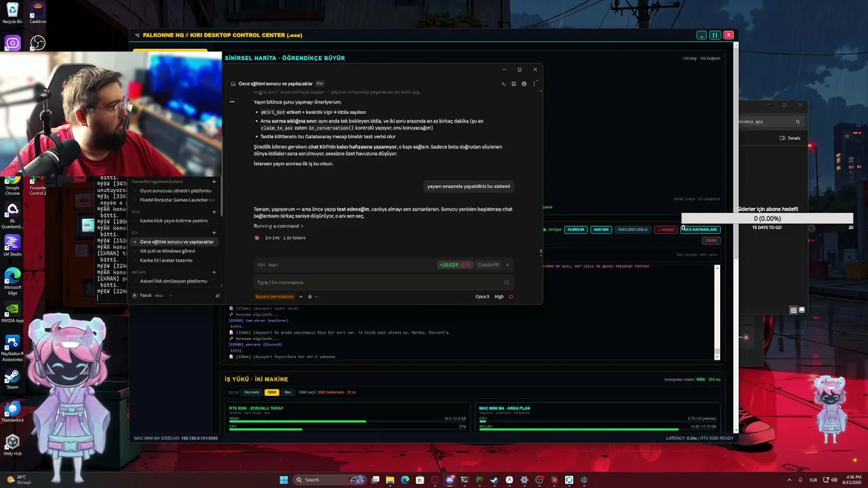This screenshot has height=488, width=868.
Task: Open Askeri İHA simülasyon platformu session
Action: tap(174, 281)
